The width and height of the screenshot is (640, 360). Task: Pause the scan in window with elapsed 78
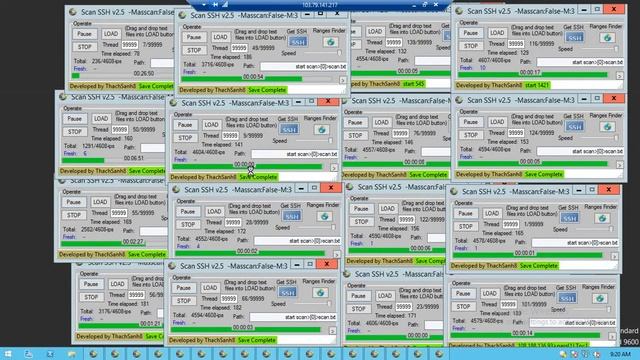point(84,34)
